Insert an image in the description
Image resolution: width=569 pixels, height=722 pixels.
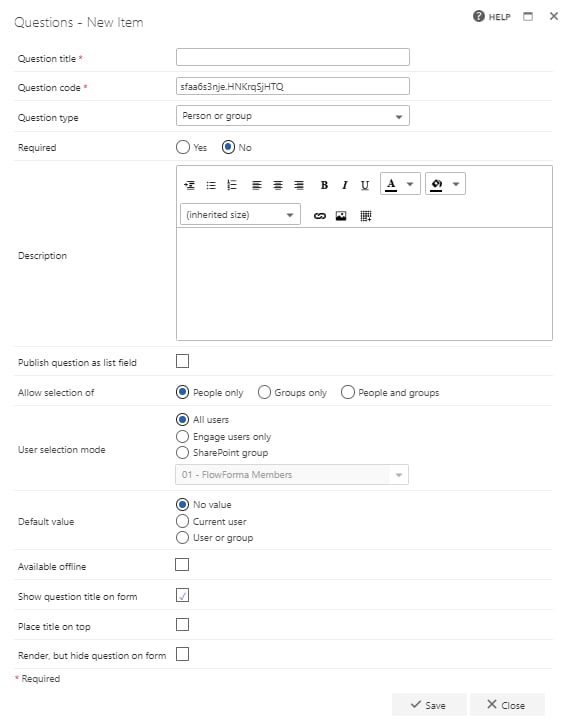pyautogui.click(x=341, y=215)
